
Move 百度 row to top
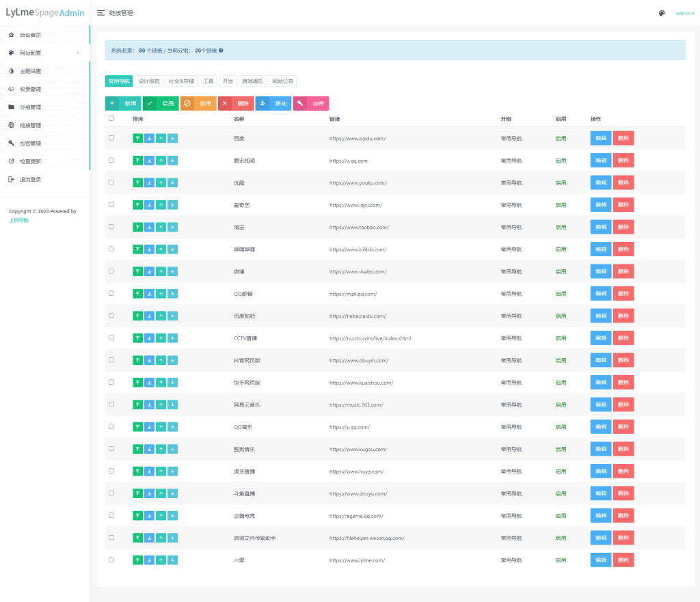[x=137, y=138]
